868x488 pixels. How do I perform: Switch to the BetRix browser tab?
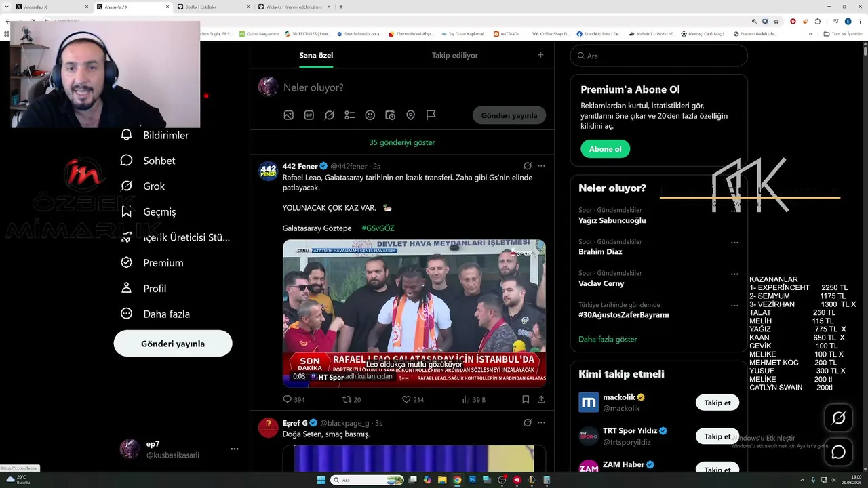212,7
